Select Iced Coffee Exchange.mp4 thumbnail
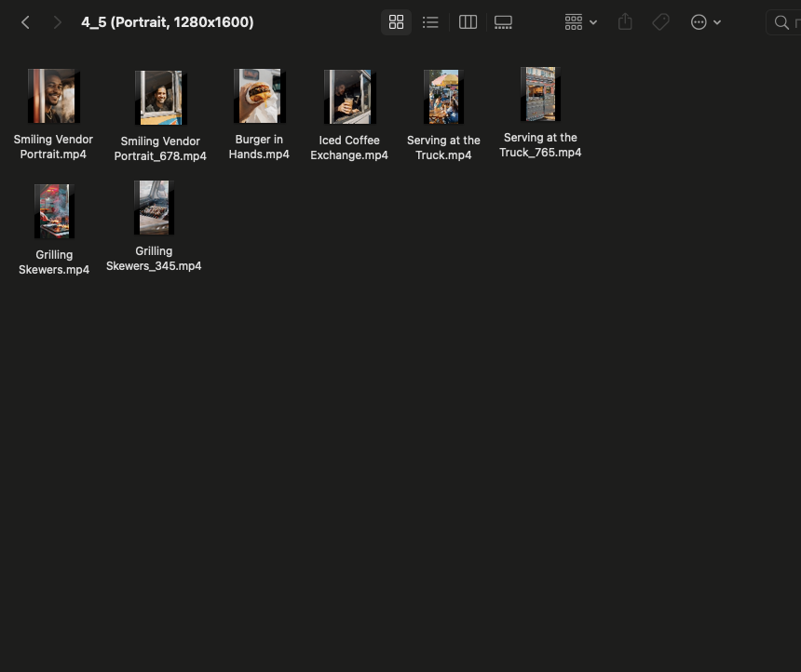The width and height of the screenshot is (801, 672). coord(349,97)
